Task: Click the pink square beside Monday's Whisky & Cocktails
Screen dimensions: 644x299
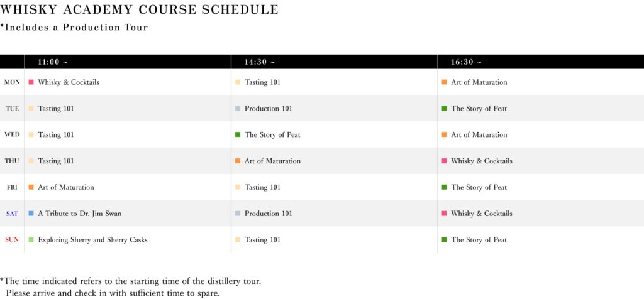Action: [31, 82]
